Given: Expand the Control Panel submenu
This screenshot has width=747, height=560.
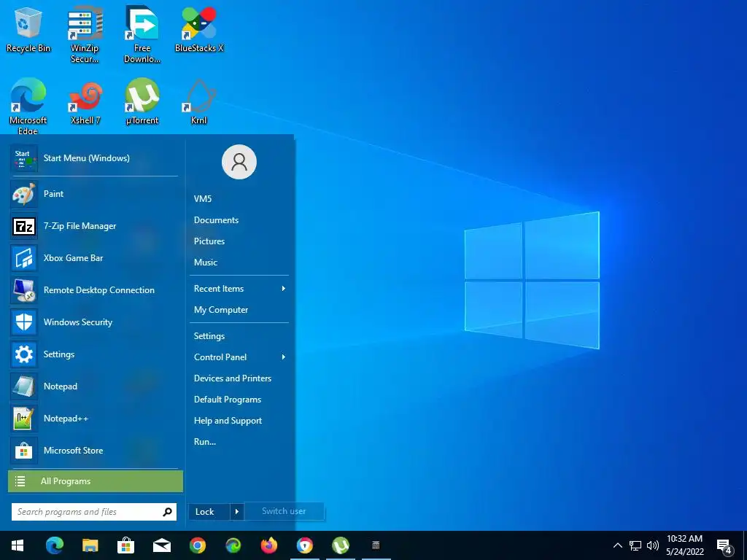Looking at the screenshot, I should [239, 357].
